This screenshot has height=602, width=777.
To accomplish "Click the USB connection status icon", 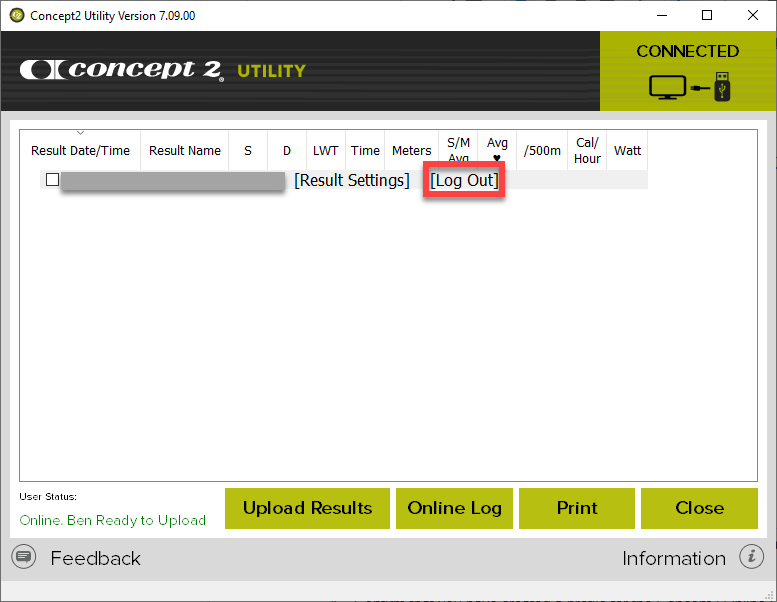I will click(689, 86).
